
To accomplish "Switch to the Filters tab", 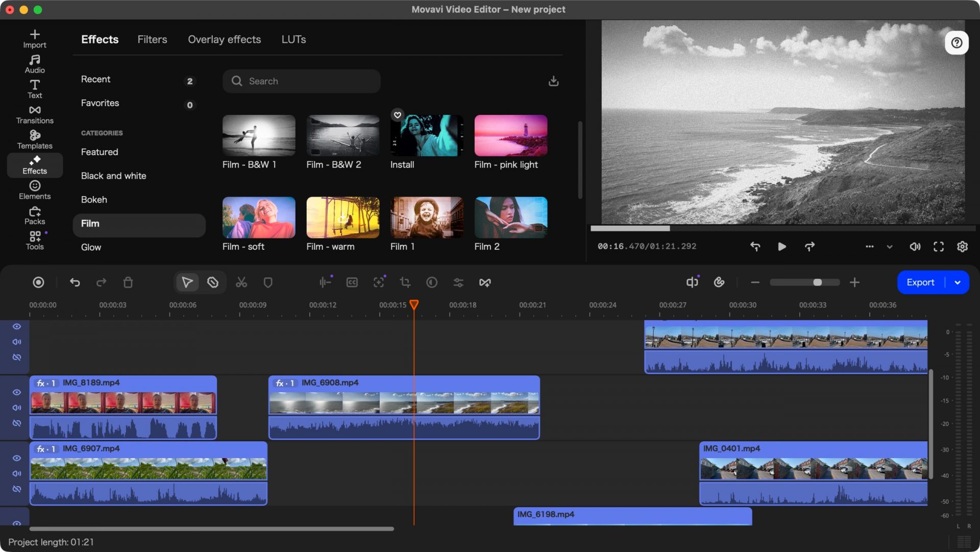I will click(x=152, y=39).
